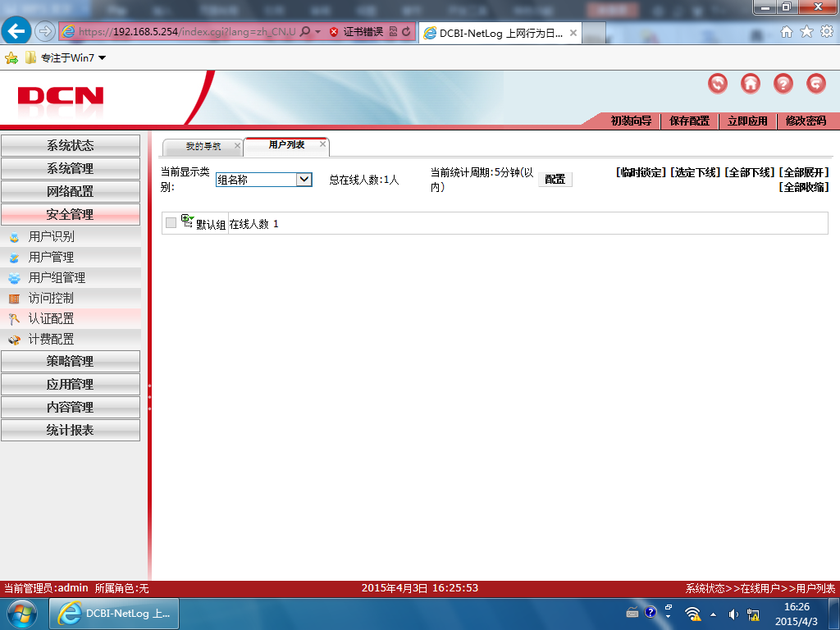
Task: Show hidden tray icons arrow
Action: pos(713,614)
